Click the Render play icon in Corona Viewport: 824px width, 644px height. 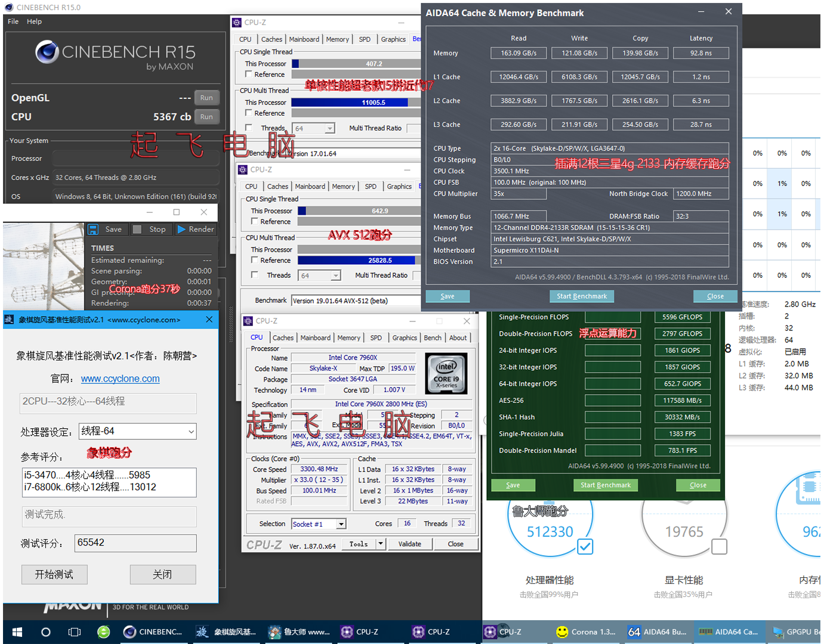pos(181,230)
